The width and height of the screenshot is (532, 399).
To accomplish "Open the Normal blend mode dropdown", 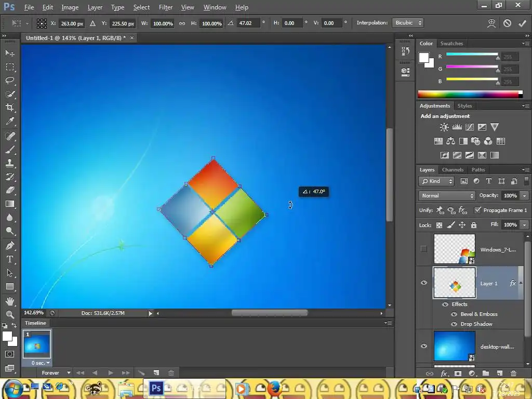I will (446, 196).
